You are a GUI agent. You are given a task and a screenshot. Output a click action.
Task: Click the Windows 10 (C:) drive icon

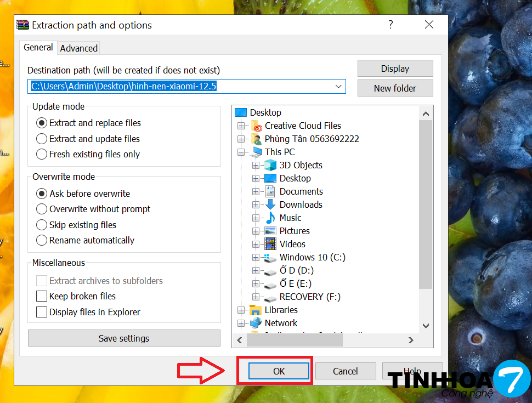click(270, 258)
